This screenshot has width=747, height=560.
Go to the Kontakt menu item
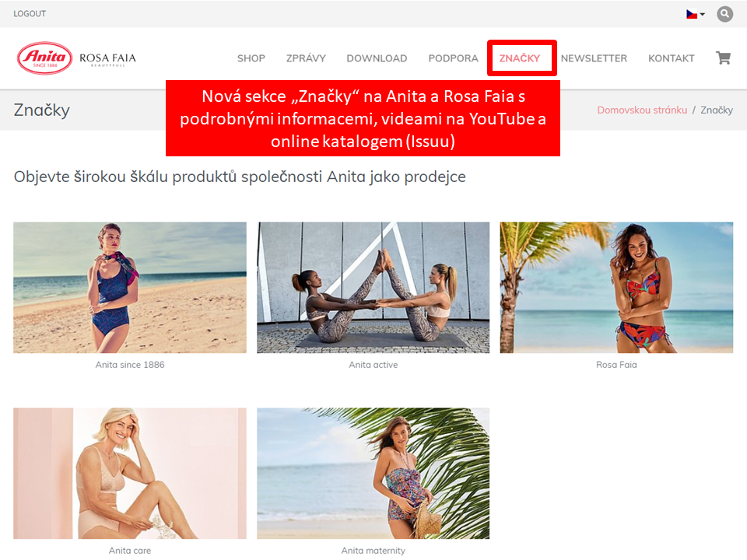point(672,58)
